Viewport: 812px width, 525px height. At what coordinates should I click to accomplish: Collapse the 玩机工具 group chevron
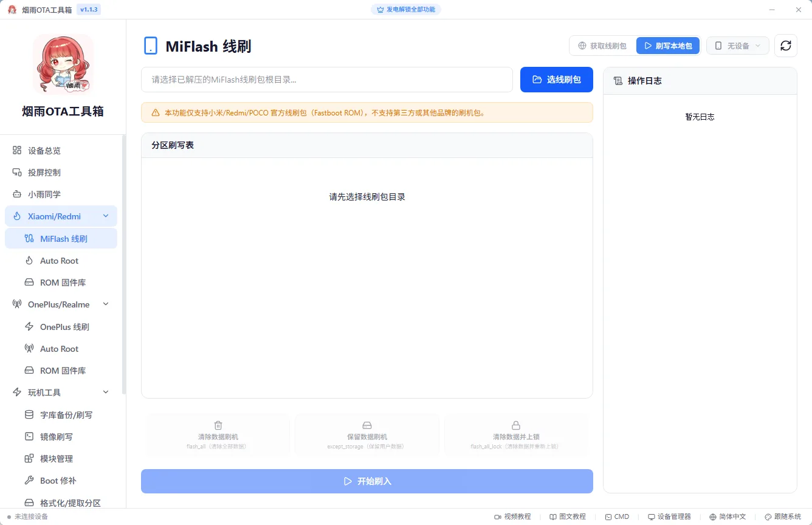point(106,393)
